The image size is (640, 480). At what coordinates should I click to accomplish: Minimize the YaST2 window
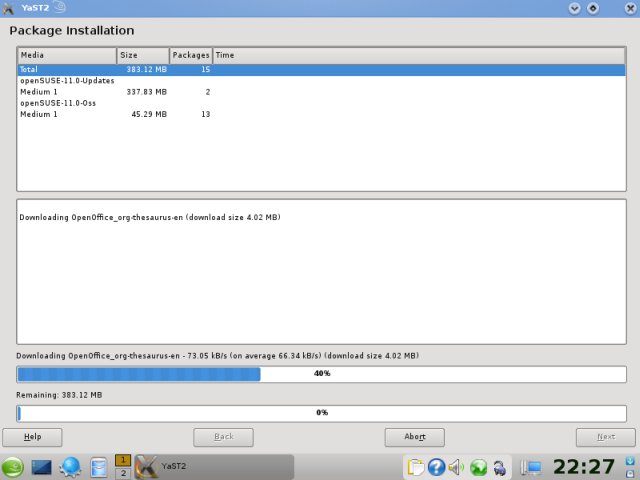tap(574, 8)
